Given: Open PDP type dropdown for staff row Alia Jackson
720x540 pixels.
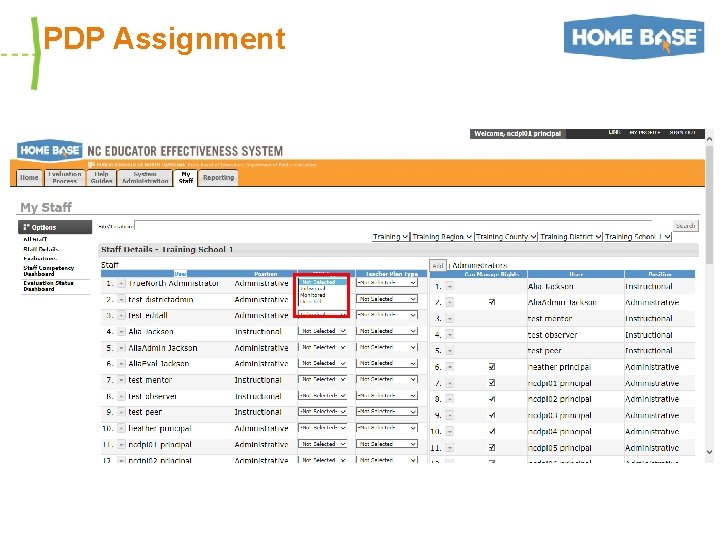Looking at the screenshot, I should [x=322, y=331].
